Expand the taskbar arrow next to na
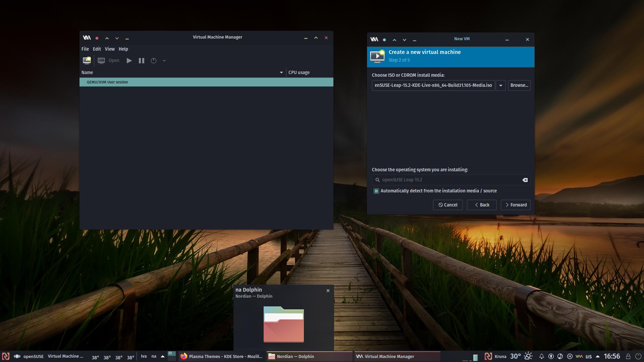 pyautogui.click(x=163, y=356)
